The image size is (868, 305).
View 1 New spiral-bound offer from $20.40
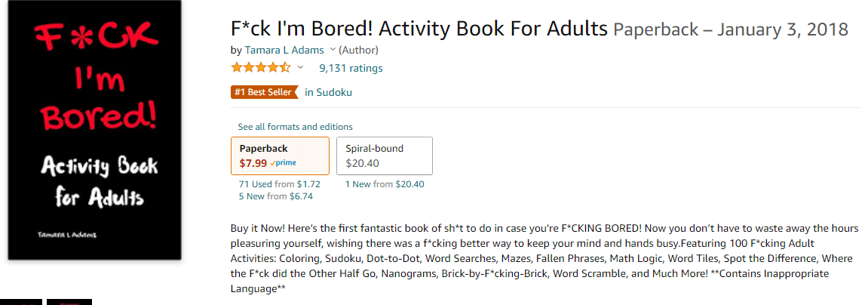tap(385, 184)
